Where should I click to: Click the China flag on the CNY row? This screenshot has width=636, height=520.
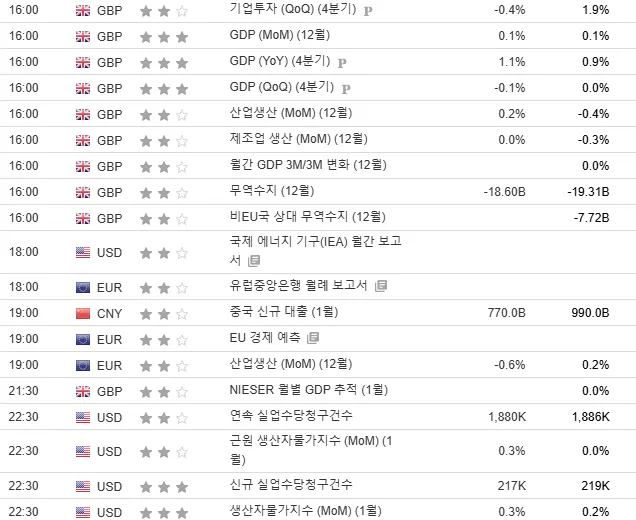pos(83,314)
